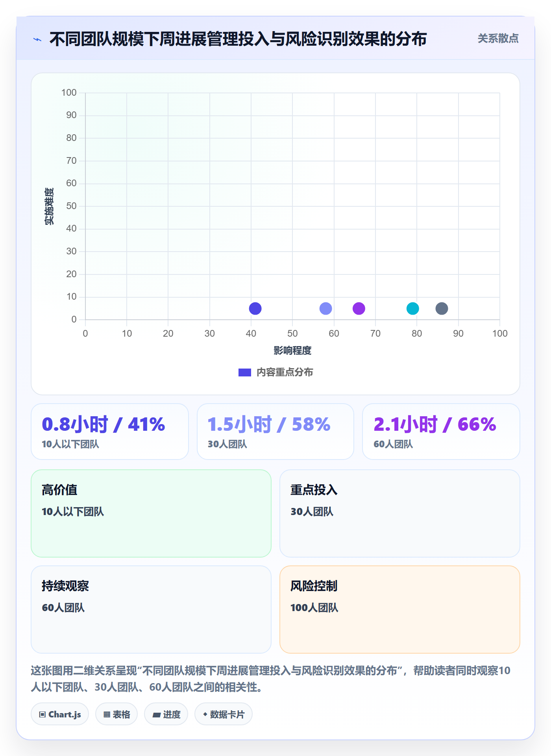Screen dimensions: 551x756
Task: Select the gray data point near 86
Action: coord(442,308)
